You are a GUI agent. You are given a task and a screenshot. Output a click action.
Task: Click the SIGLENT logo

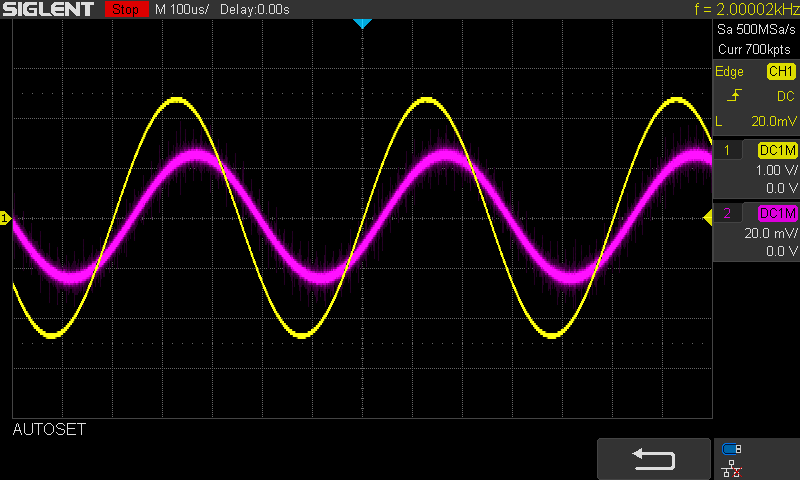[x=48, y=9]
